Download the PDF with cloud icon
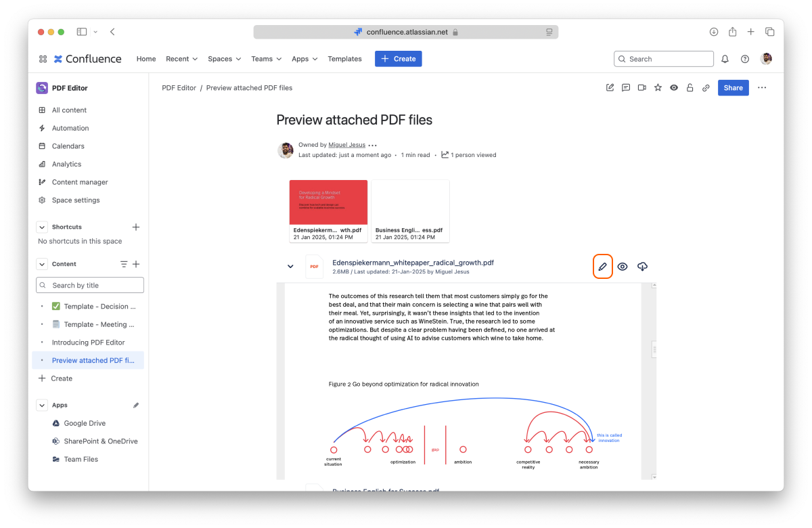 pyautogui.click(x=642, y=267)
